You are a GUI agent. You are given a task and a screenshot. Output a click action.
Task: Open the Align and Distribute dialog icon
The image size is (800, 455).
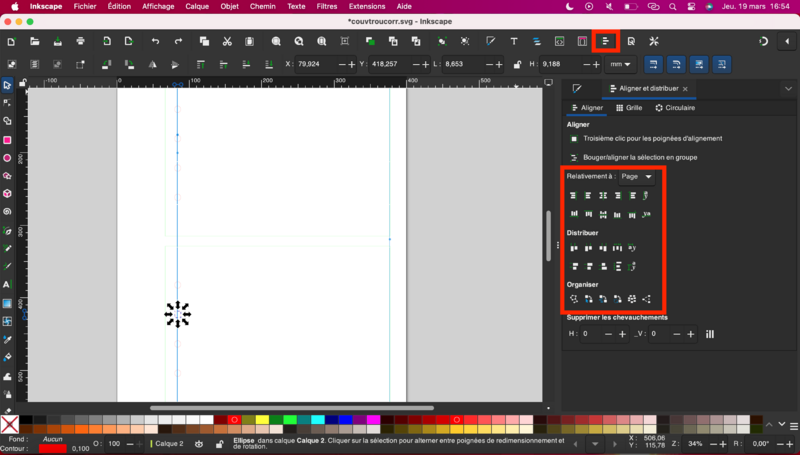click(x=605, y=41)
